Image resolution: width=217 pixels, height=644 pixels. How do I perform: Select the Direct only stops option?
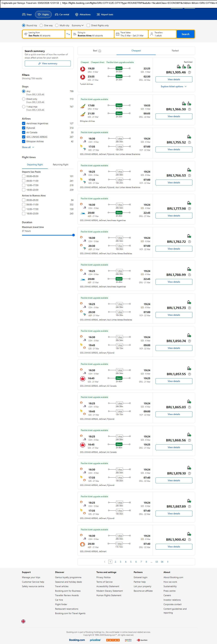[x=23, y=99]
